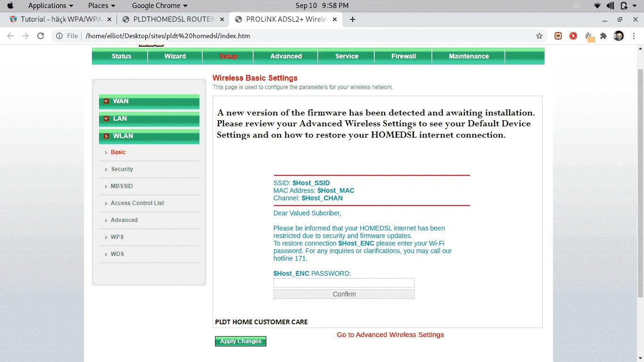This screenshot has width=644, height=362.
Task: Click the Apple logo icon in the top bar
Action: [x=10, y=6]
